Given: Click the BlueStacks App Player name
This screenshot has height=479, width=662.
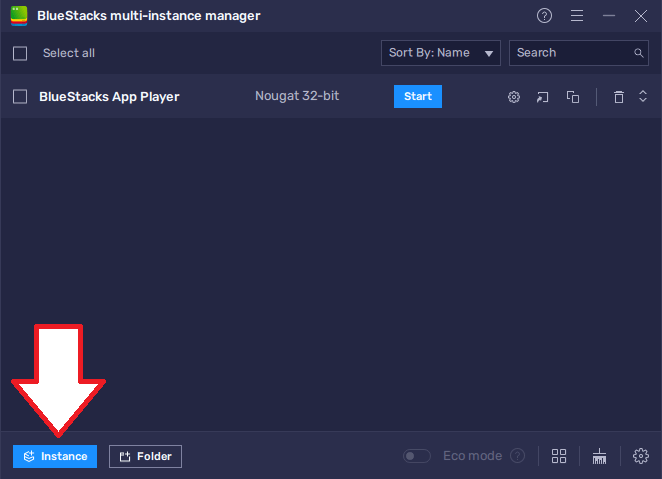Looking at the screenshot, I should tap(109, 97).
